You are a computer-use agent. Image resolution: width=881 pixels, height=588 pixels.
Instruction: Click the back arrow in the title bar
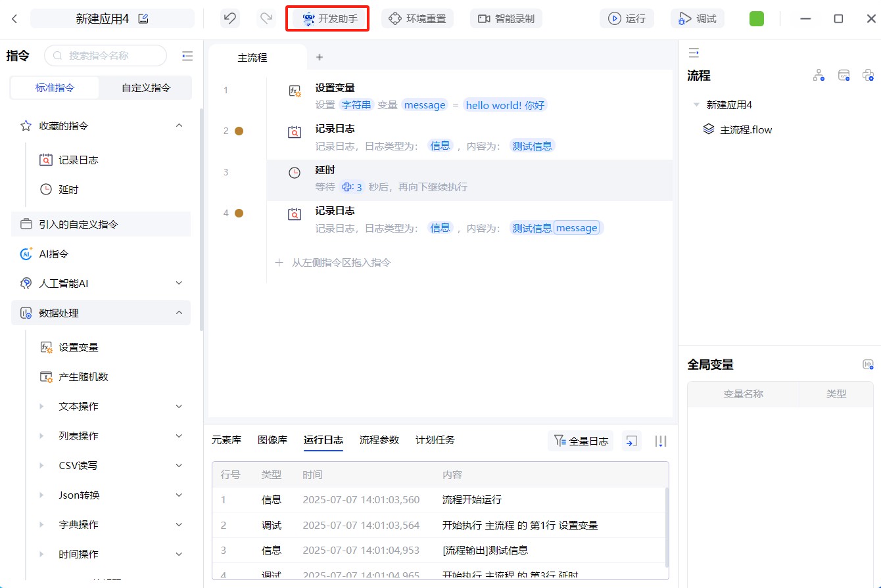click(14, 18)
